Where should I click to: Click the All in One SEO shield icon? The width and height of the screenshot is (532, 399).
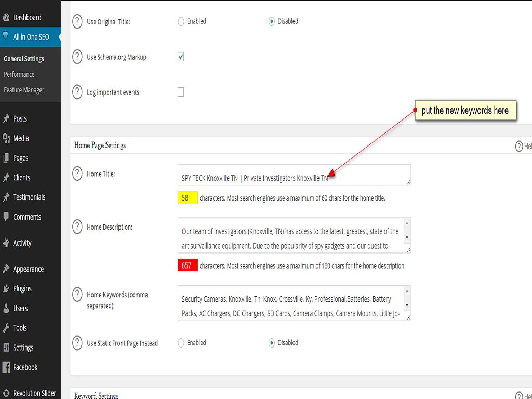[5, 36]
